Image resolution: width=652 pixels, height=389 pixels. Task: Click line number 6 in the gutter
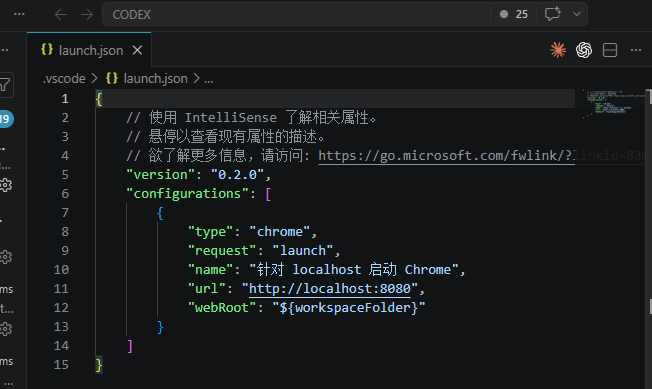pos(65,194)
